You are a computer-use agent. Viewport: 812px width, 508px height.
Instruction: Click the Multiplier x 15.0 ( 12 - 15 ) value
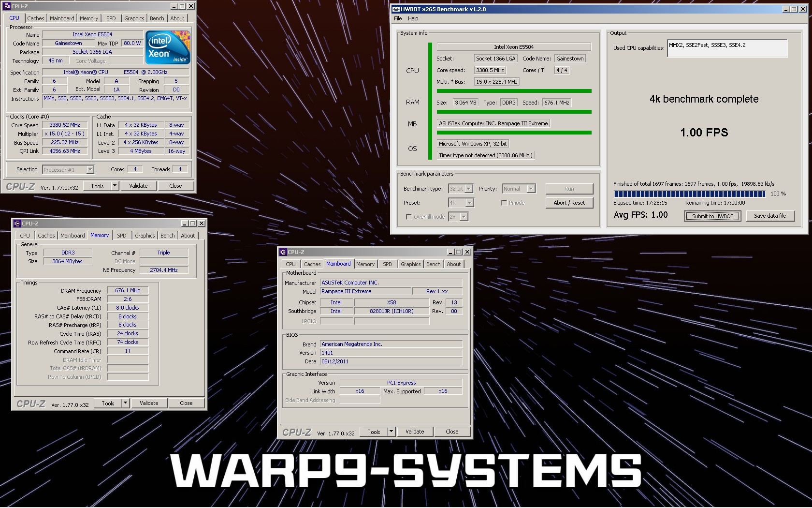point(65,134)
